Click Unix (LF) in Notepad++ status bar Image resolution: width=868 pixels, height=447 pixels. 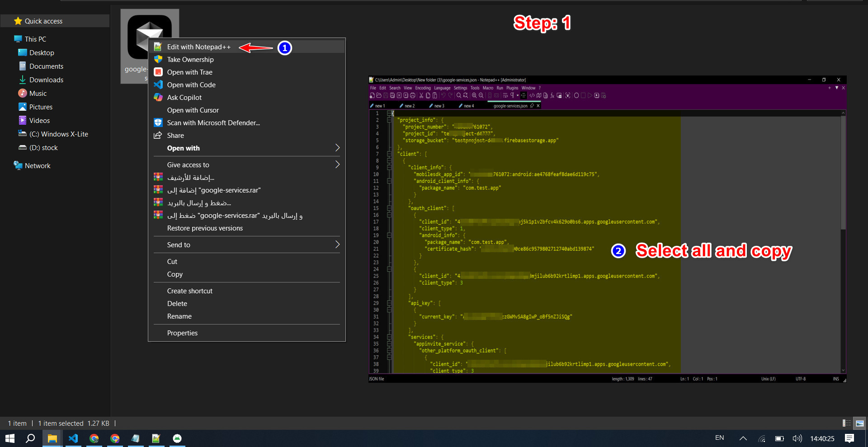click(x=768, y=379)
